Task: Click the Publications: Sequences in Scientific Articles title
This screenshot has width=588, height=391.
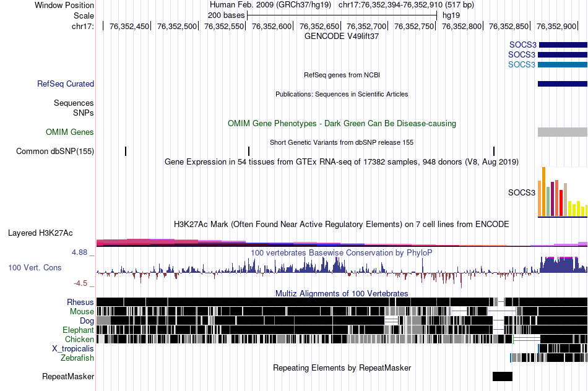Action: click(x=342, y=94)
